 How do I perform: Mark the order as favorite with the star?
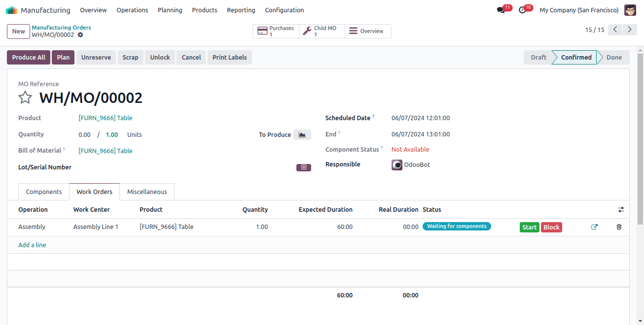tap(25, 97)
